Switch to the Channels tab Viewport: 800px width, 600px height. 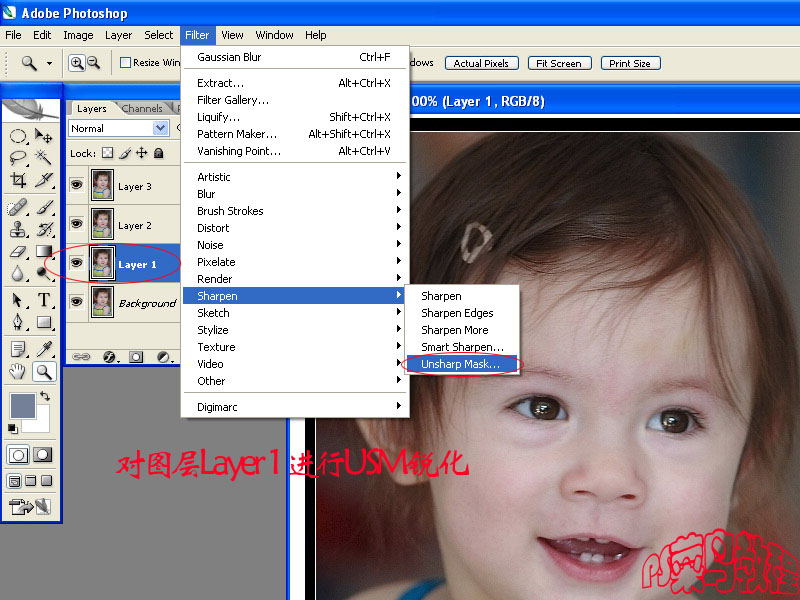click(142, 108)
